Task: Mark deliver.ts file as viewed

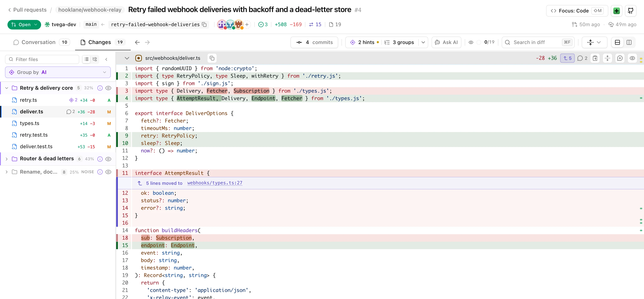Action: (x=632, y=58)
